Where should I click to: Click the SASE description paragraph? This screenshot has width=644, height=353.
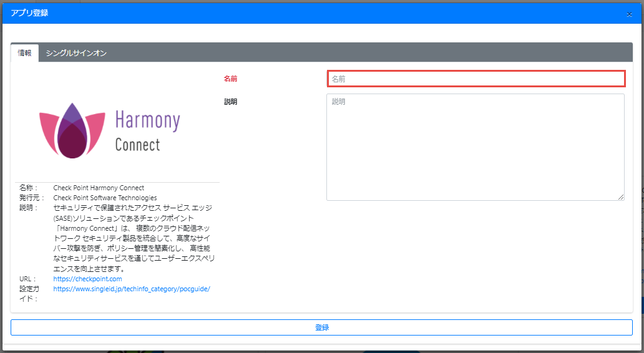point(130,238)
